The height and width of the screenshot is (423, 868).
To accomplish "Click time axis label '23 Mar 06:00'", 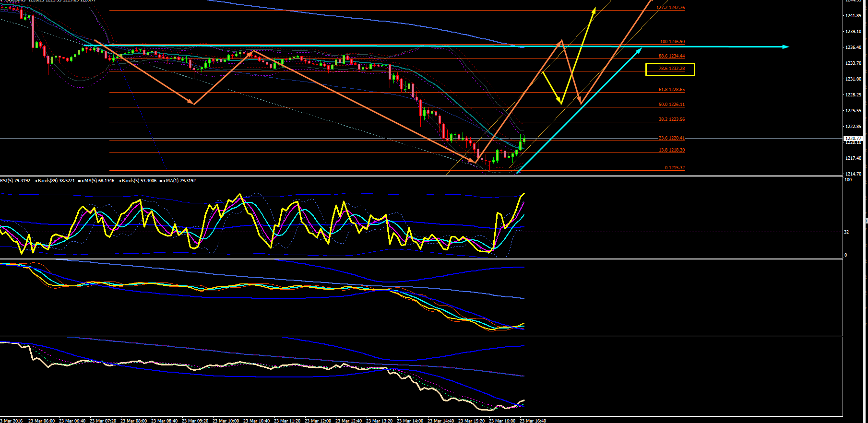I will [x=42, y=421].
